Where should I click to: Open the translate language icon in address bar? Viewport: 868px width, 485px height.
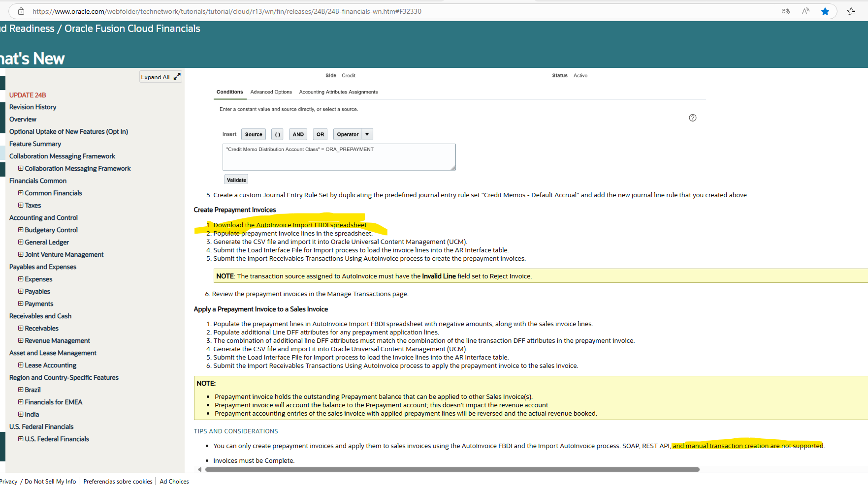pyautogui.click(x=786, y=11)
